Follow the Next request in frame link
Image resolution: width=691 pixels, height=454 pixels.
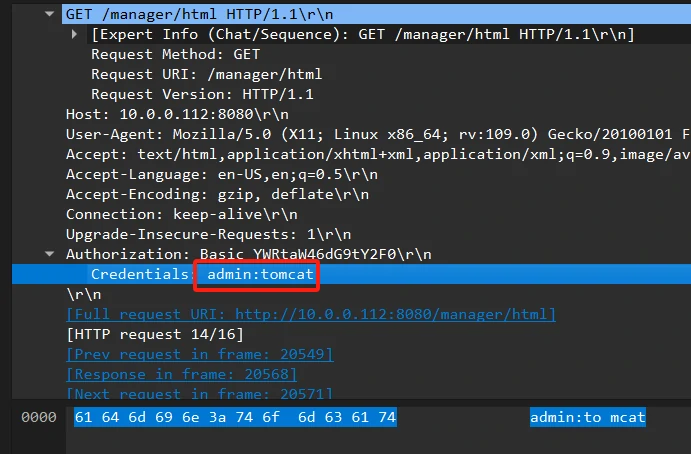[199, 394]
